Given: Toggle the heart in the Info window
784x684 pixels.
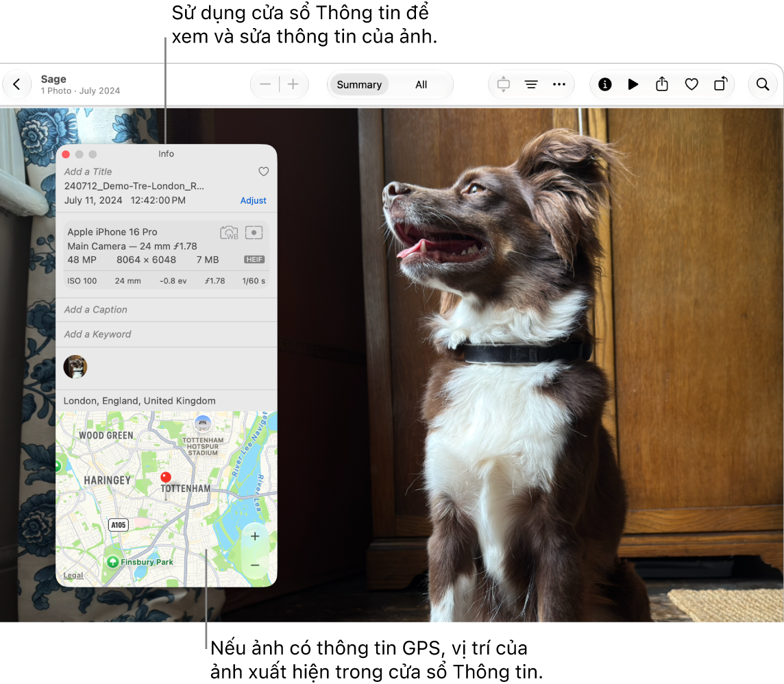Looking at the screenshot, I should [x=263, y=171].
